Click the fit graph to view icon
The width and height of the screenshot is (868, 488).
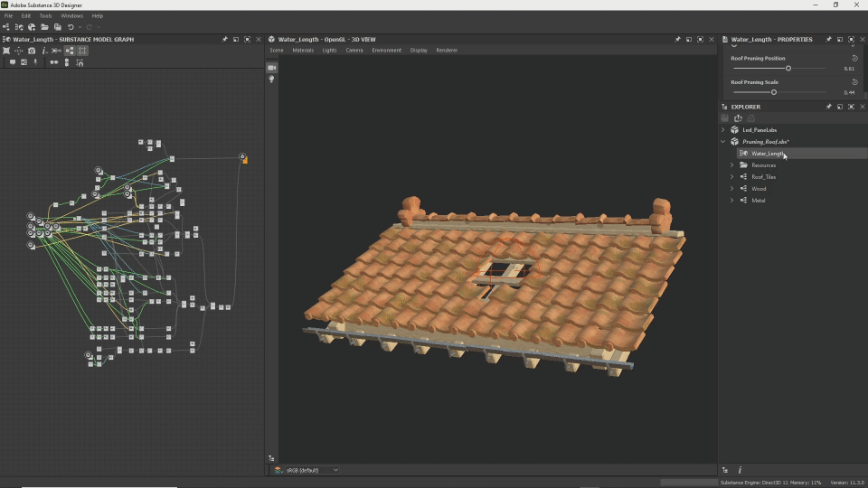click(x=6, y=51)
